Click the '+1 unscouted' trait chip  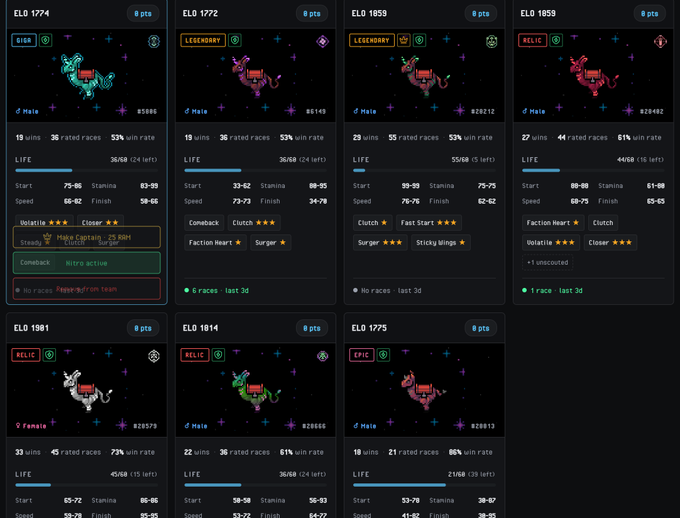(x=547, y=262)
